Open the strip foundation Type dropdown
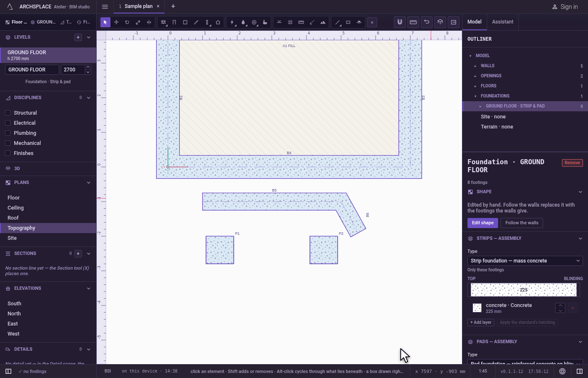This screenshot has width=588, height=378. pos(525,261)
